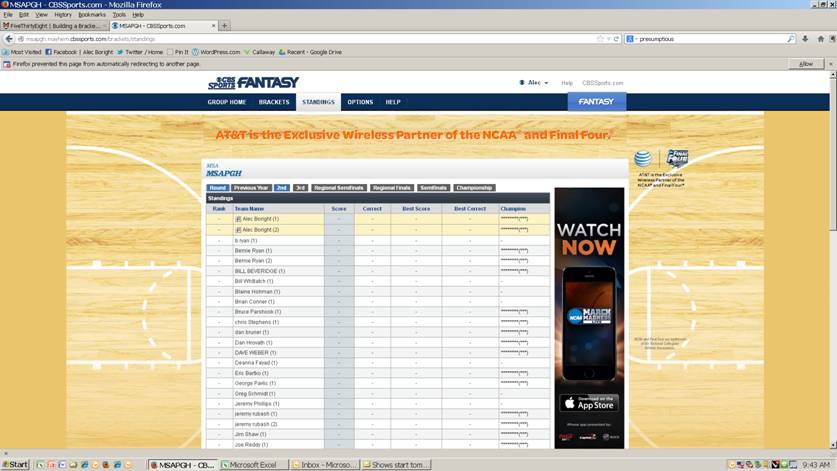This screenshot has width=837, height=471.
Task: Click the CBS Sports Fantasy logo
Action: (253, 83)
